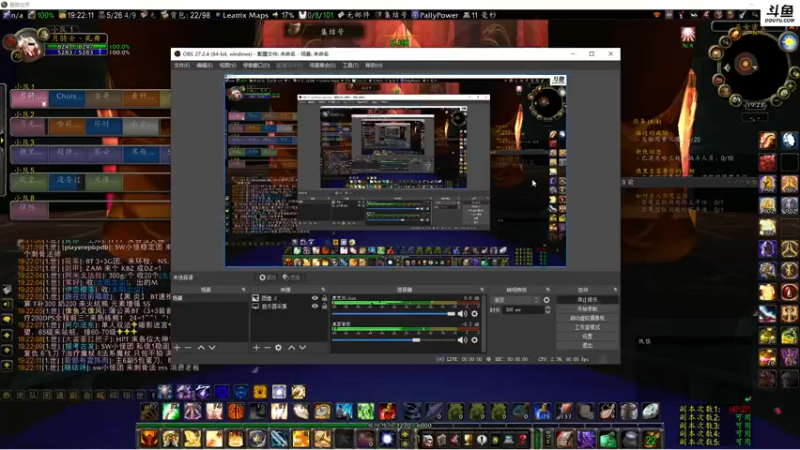Click the OBS preview canvas
Viewport: 800px width, 450px height.
click(395, 171)
